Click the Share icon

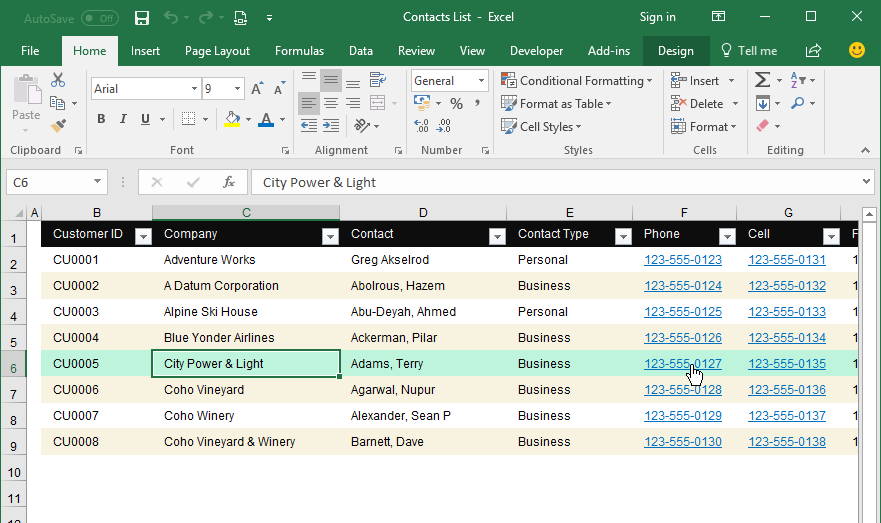click(x=814, y=51)
